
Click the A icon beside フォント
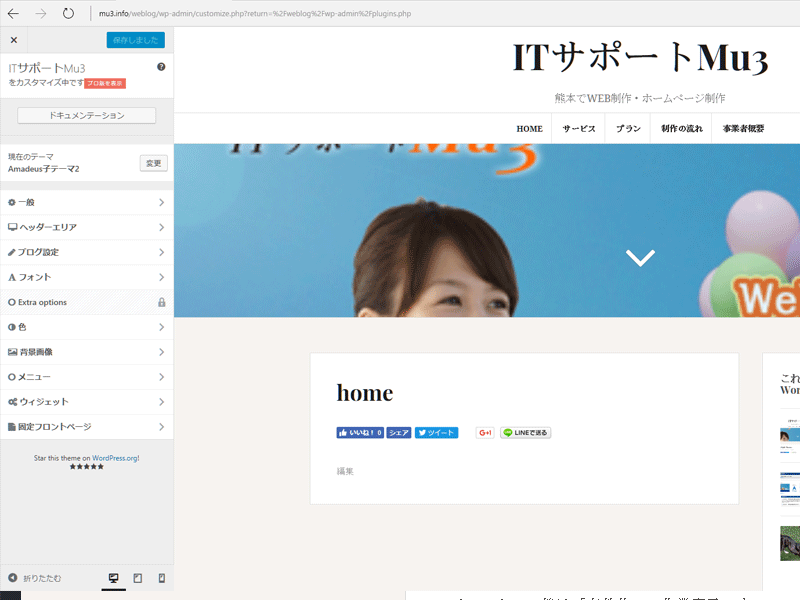12,278
